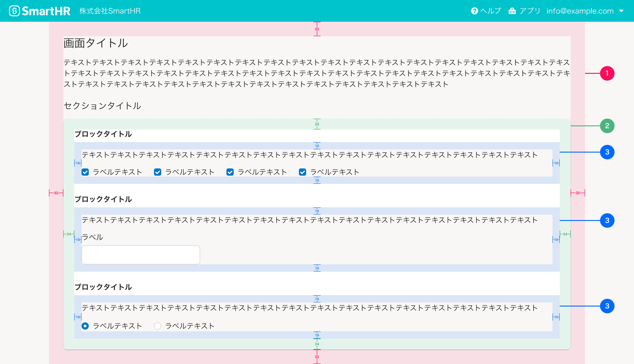
Task: Click the bottom blue marker 3
Action: coord(607,306)
